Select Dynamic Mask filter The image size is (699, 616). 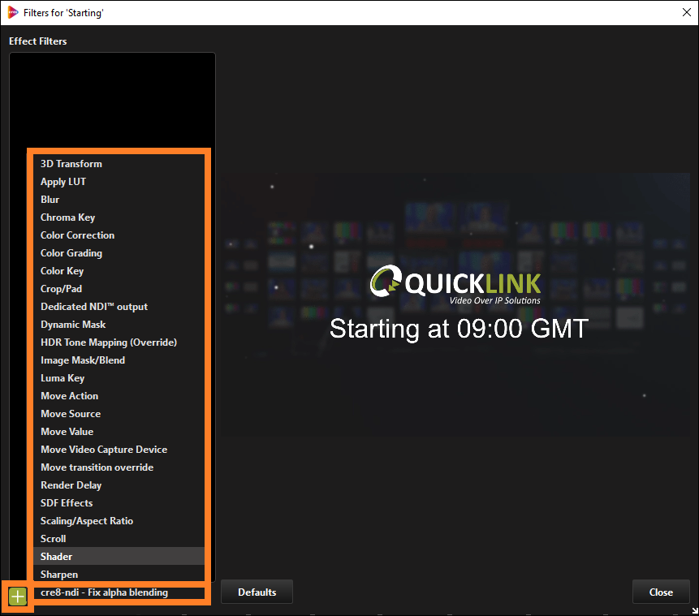(x=119, y=324)
